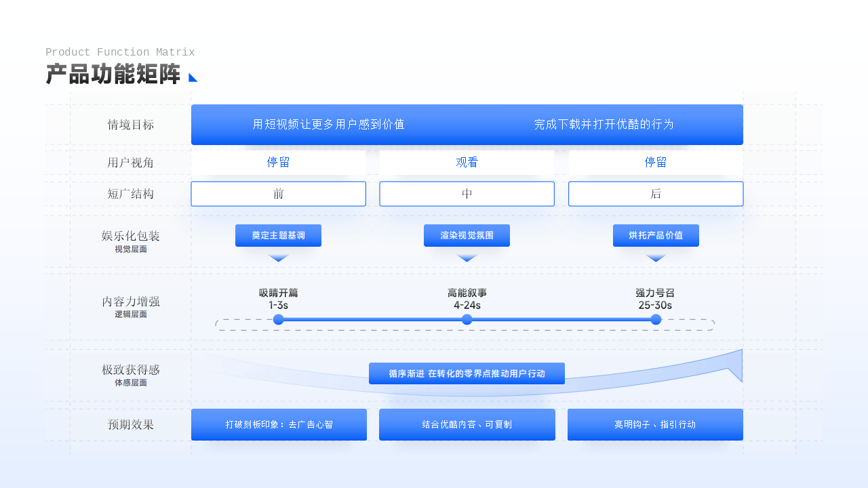Click the 停留 cell above 后

pos(656,163)
